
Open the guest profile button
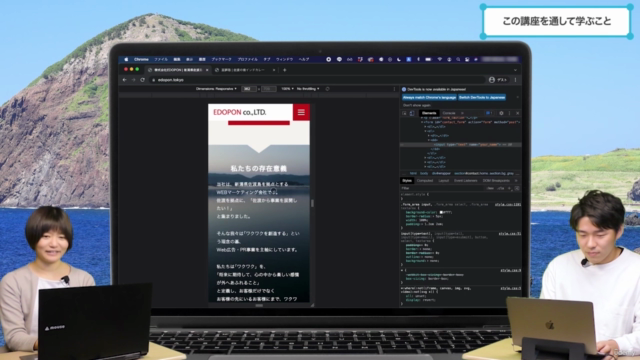[x=498, y=80]
